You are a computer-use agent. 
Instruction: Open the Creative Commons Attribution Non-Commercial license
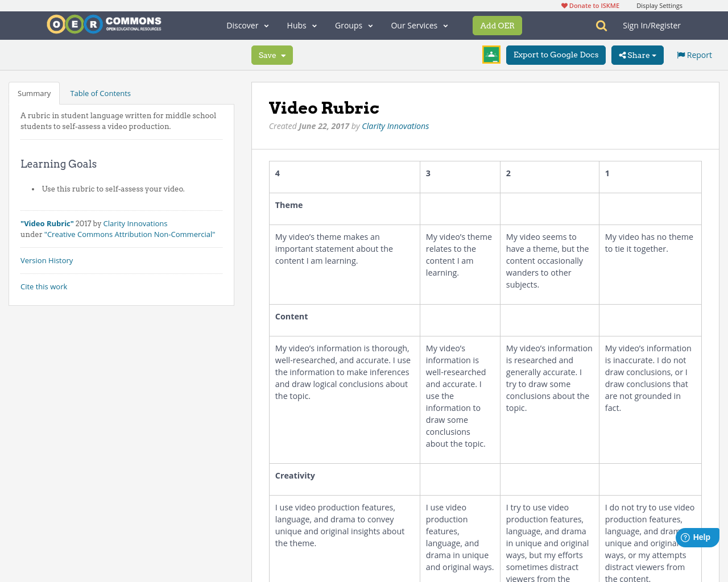[130, 234]
